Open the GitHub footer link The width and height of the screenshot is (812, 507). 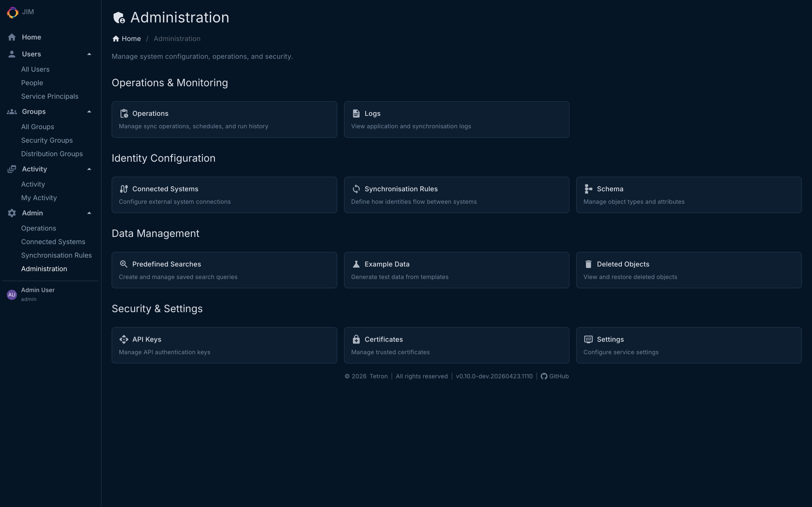(555, 376)
